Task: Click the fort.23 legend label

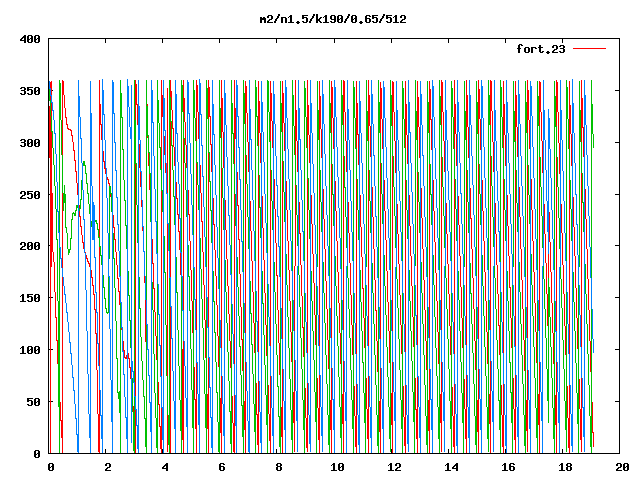Action: pyautogui.click(x=540, y=49)
